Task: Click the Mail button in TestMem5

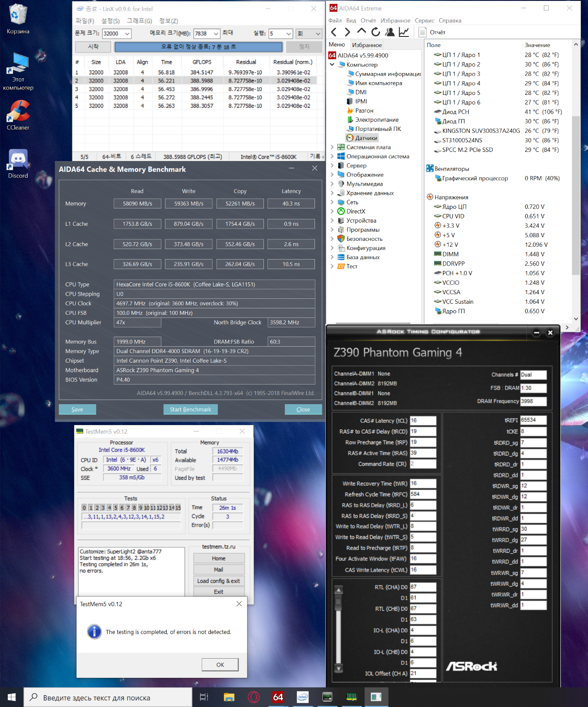Action: (219, 570)
